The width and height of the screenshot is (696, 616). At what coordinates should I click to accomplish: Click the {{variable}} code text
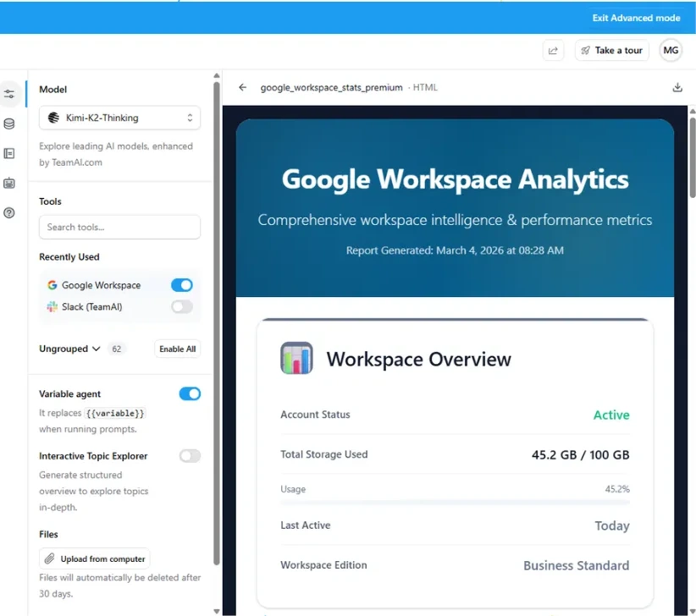[x=115, y=413]
